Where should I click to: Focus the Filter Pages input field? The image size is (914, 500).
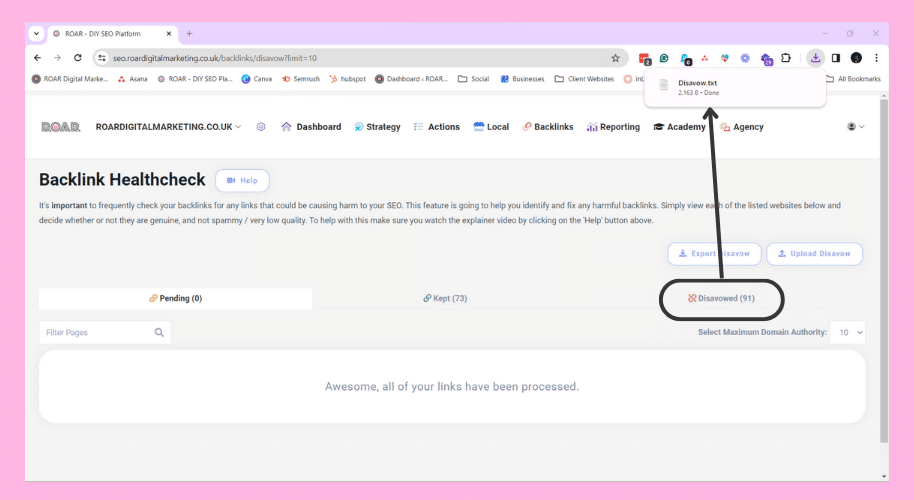95,332
